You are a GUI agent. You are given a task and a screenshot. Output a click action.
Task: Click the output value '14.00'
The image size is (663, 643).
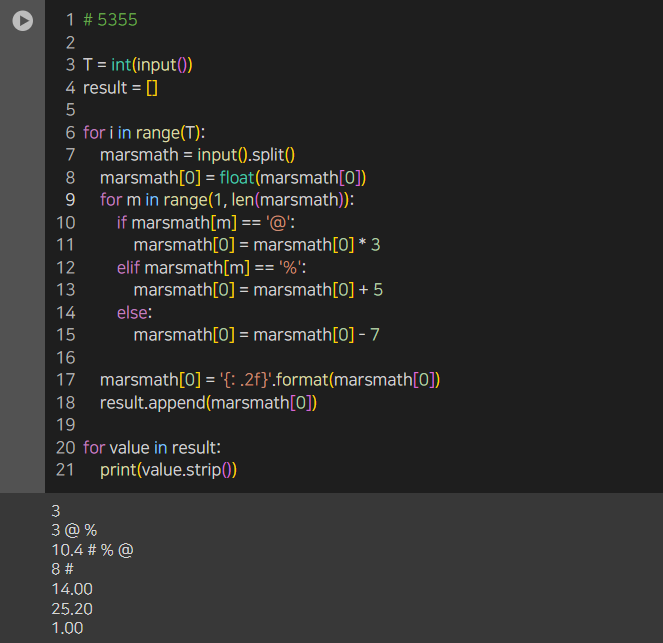tap(72, 589)
